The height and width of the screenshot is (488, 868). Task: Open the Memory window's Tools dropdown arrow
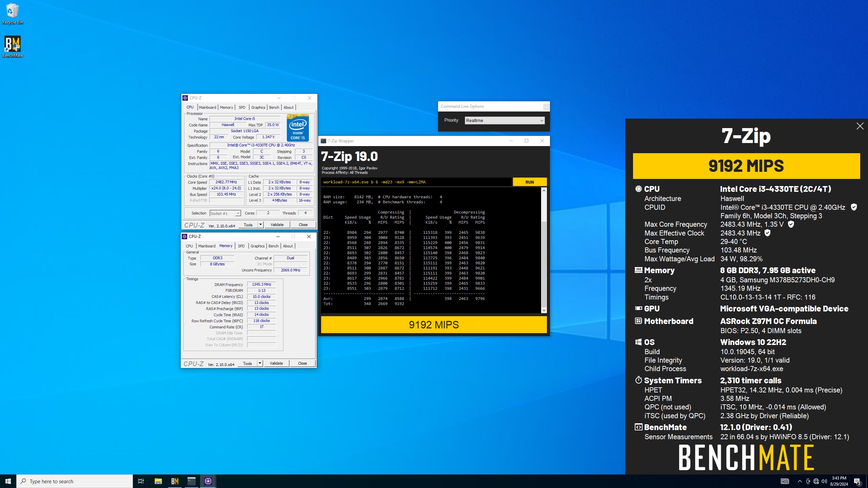click(x=260, y=363)
